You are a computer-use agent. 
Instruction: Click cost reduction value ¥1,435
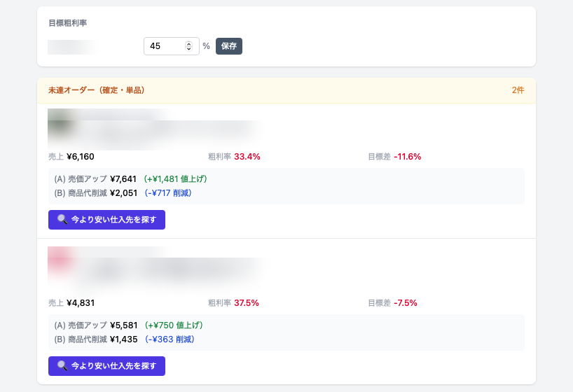coord(123,339)
